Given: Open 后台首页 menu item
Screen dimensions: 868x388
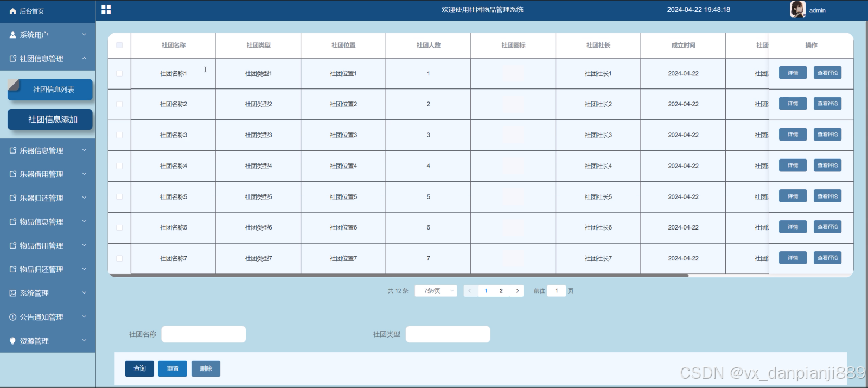Looking at the screenshot, I should 48,11.
